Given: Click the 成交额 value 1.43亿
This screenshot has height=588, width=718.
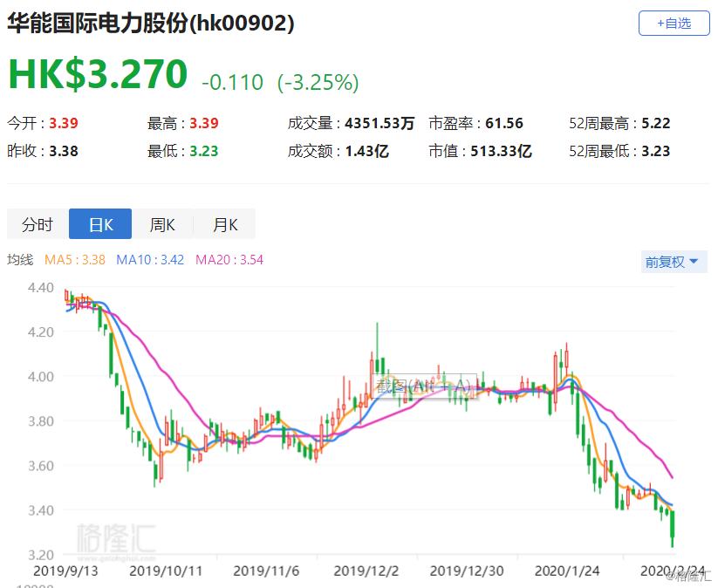Looking at the screenshot, I should [366, 151].
